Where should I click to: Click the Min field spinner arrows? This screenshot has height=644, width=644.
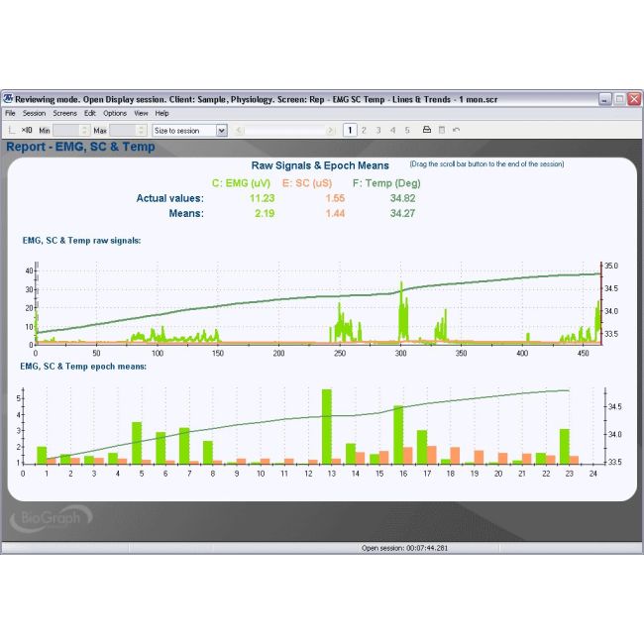click(x=84, y=131)
